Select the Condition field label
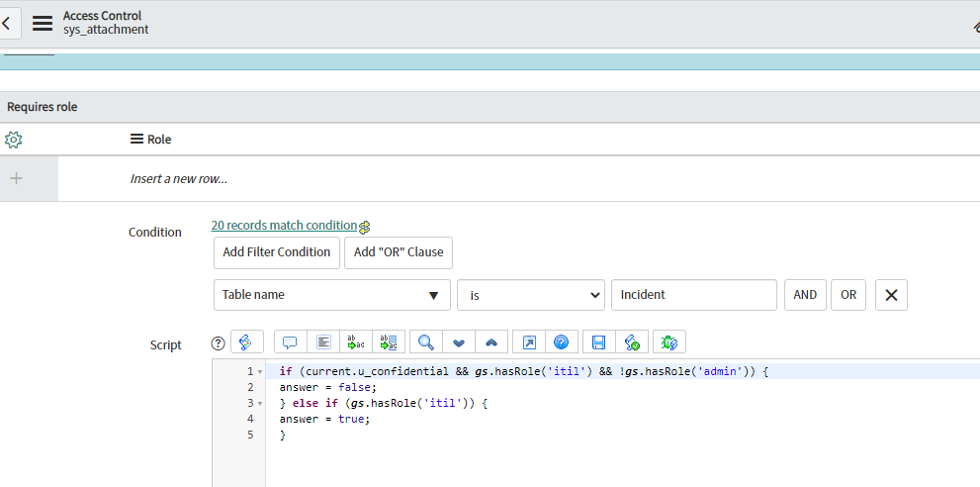Image resolution: width=980 pixels, height=487 pixels. [155, 233]
